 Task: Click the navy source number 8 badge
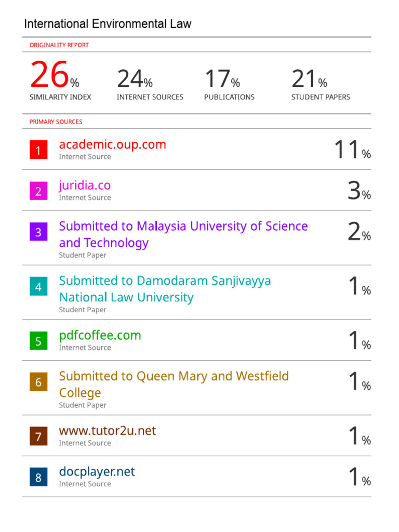point(38,477)
